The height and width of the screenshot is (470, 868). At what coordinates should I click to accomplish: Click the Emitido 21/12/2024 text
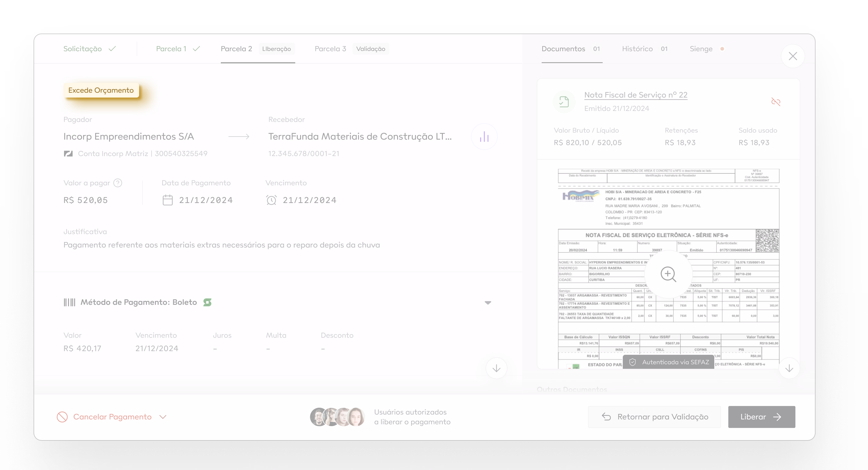click(617, 109)
